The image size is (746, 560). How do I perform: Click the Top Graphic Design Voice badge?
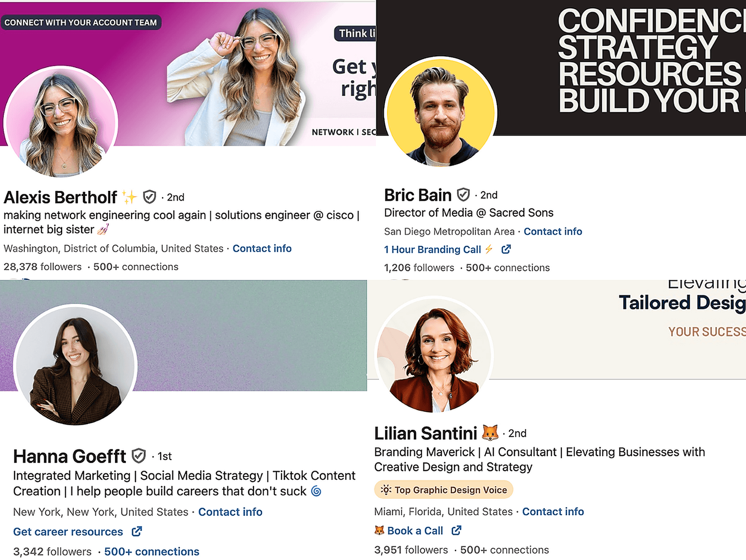[444, 490]
